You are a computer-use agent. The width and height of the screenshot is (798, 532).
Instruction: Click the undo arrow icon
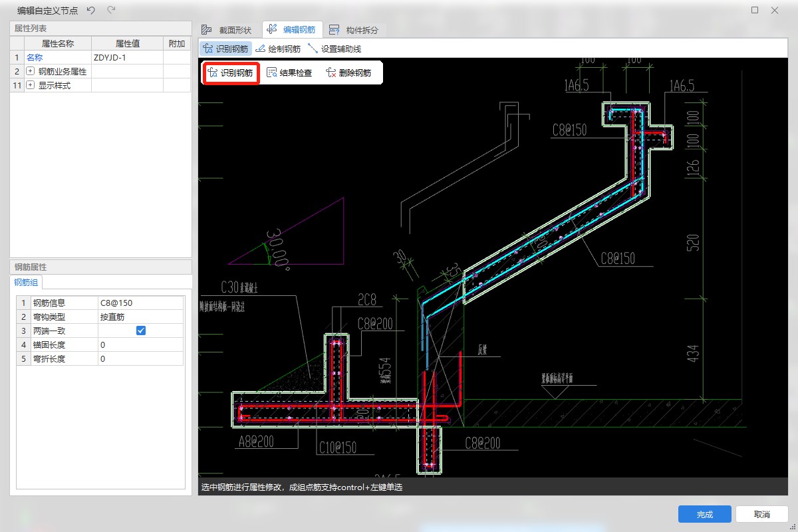point(91,10)
